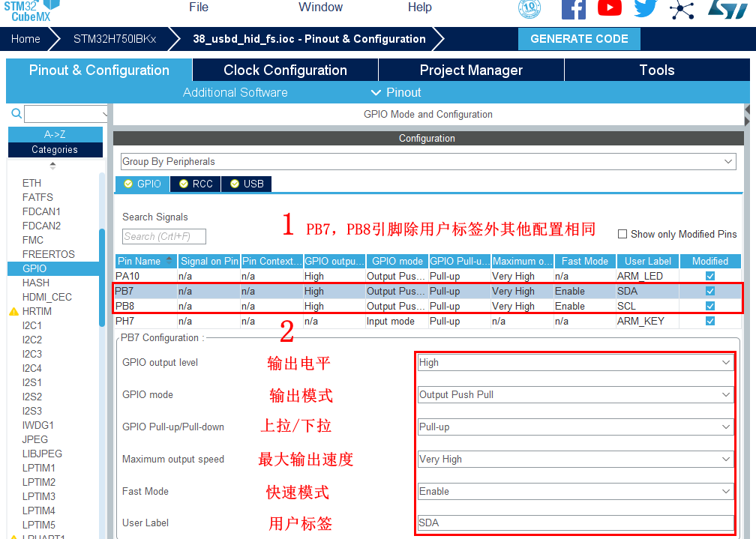Click the 10-year anniversary badge icon
Image resolution: width=756 pixels, height=539 pixels.
point(529,8)
